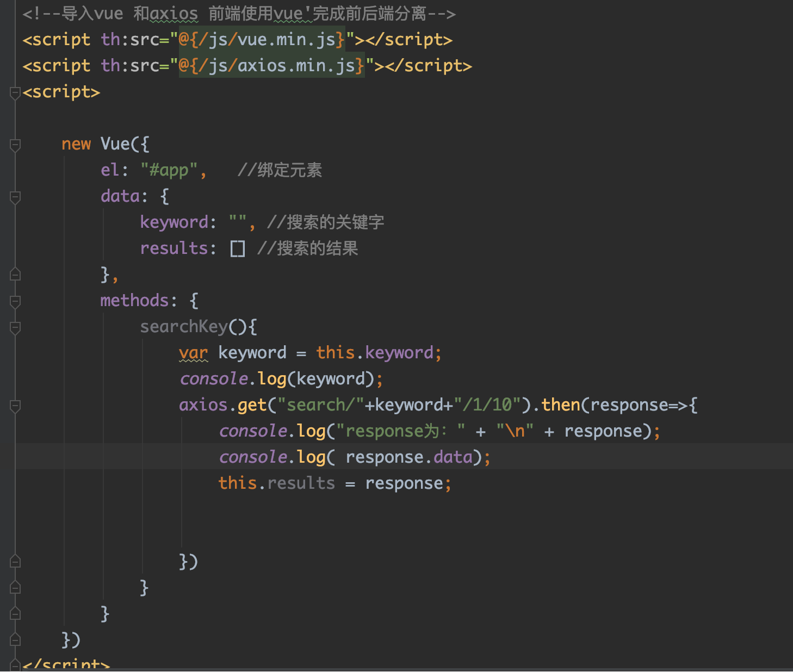The image size is (793, 672).
Task: Click the 'el' property name
Action: [x=110, y=170]
